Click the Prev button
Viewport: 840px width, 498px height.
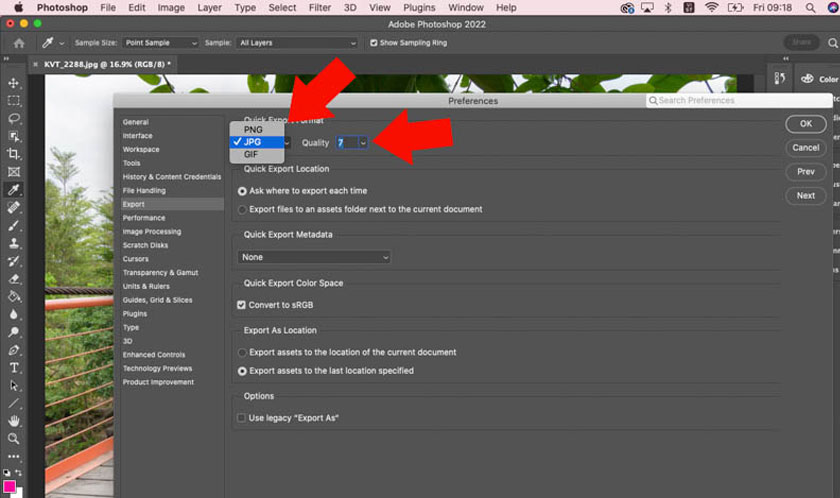click(x=806, y=172)
